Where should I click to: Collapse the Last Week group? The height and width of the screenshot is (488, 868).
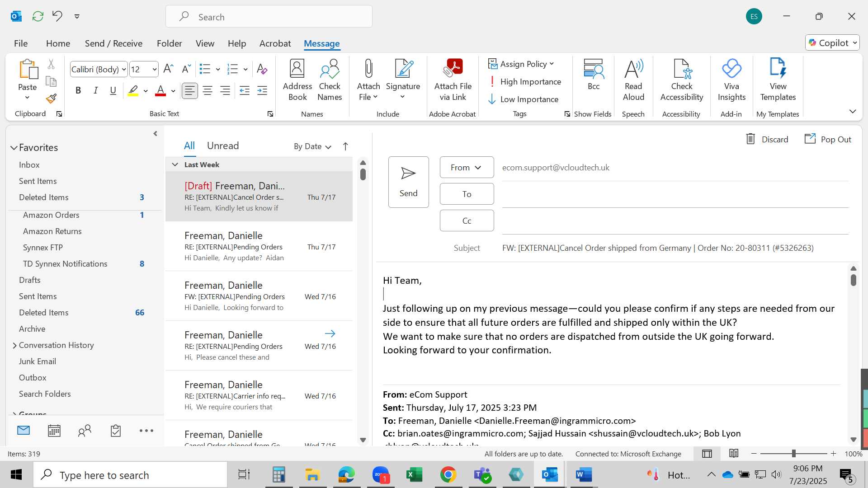pos(175,164)
